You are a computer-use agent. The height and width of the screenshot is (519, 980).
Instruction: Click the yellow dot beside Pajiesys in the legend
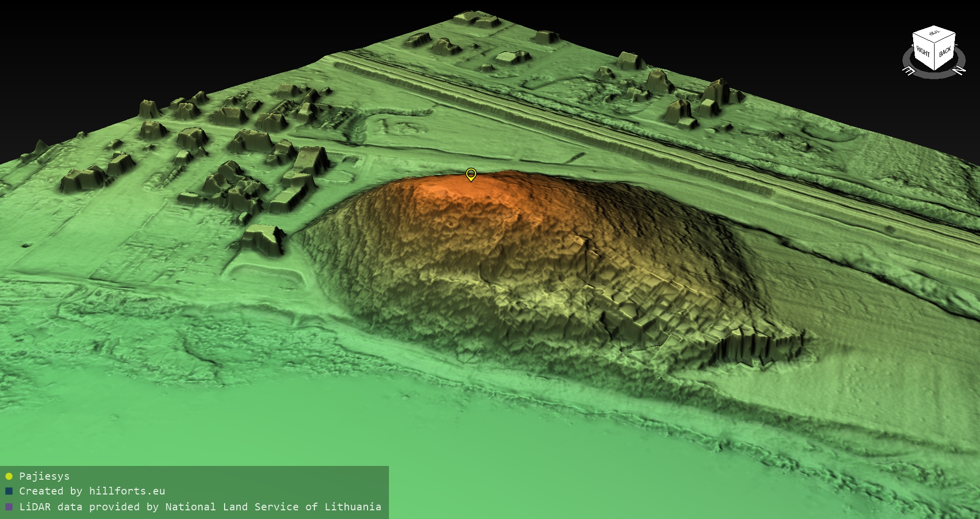pos(9,477)
